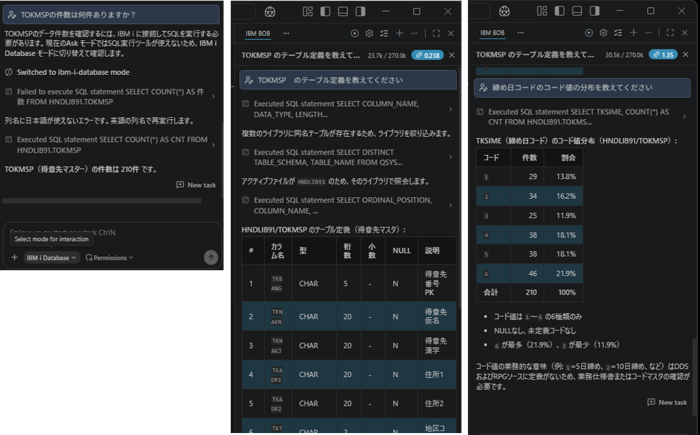Click 'Switched to ibm-i-database mode' entry
The width and height of the screenshot is (700, 435).
67,72
